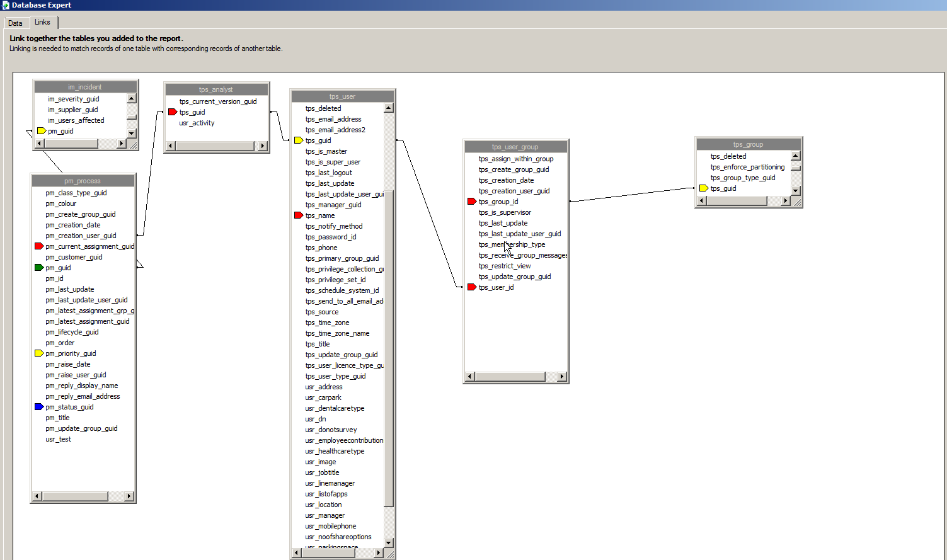Click the yellow marker in tps_group table
This screenshot has height=560, width=947.
pyautogui.click(x=704, y=188)
